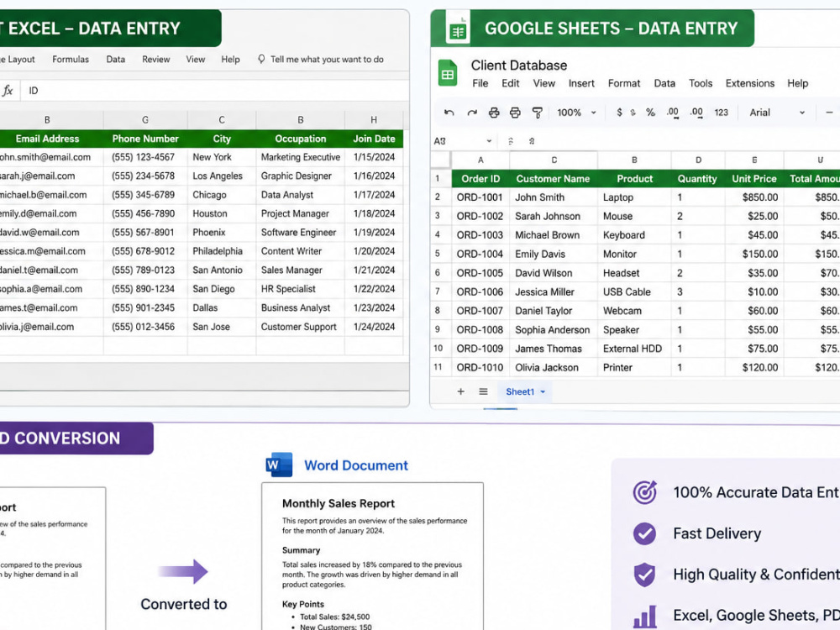Click the External HDD product cell
Screen dimensions: 840x630
click(x=634, y=349)
